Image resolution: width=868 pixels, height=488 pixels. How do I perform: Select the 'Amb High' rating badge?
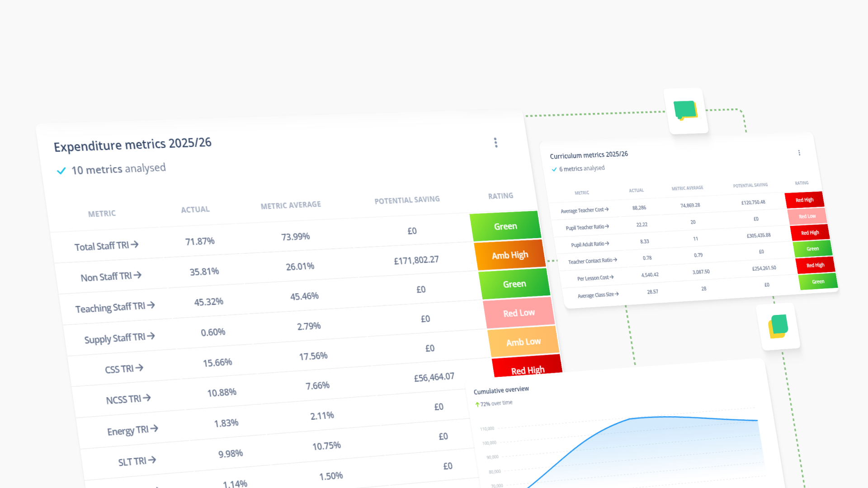click(x=509, y=255)
